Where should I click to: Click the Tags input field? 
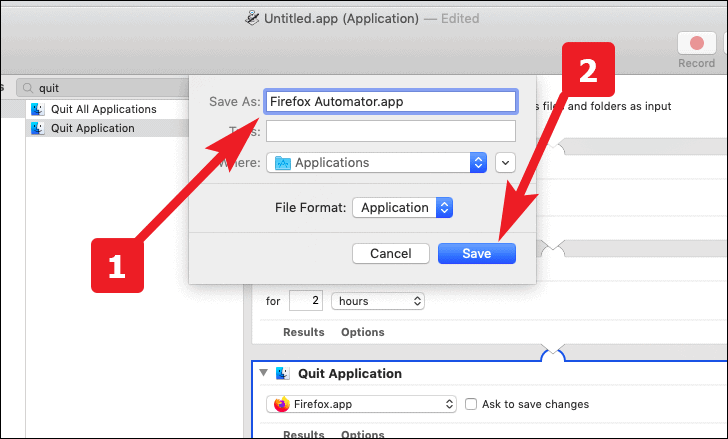(x=390, y=131)
